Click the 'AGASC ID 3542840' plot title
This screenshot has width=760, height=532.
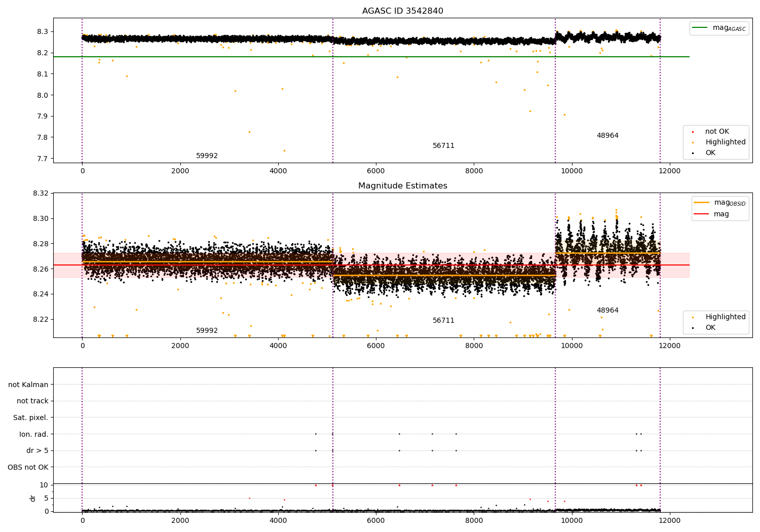402,11
